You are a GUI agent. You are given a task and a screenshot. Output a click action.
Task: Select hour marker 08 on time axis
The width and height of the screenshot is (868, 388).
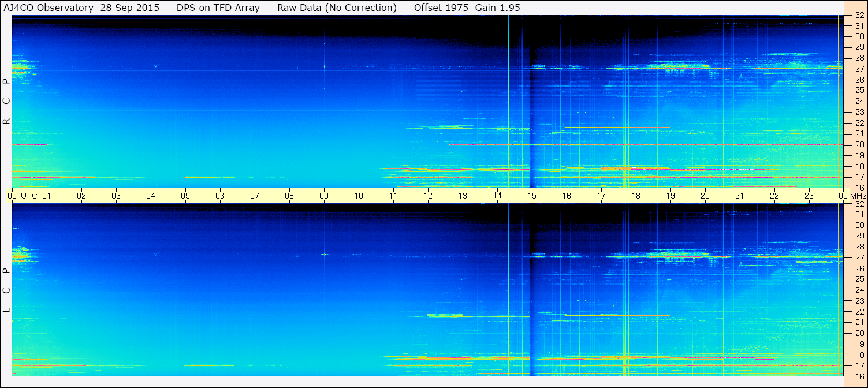point(289,196)
